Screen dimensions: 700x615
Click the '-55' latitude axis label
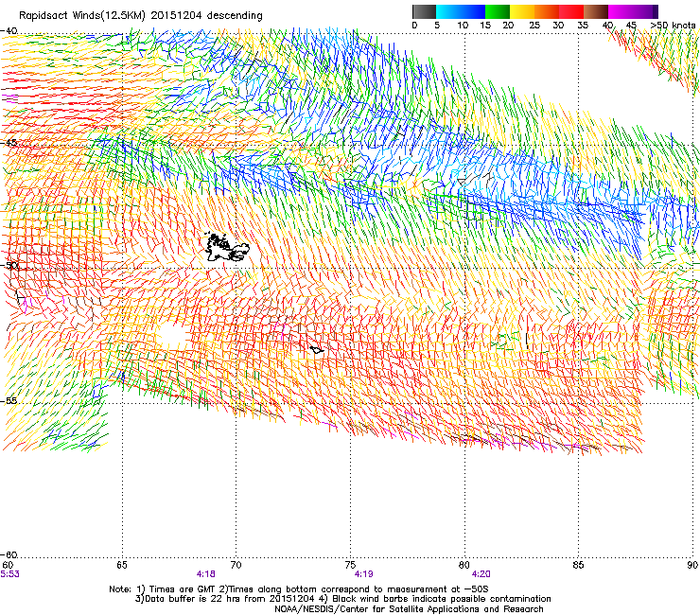(9, 400)
